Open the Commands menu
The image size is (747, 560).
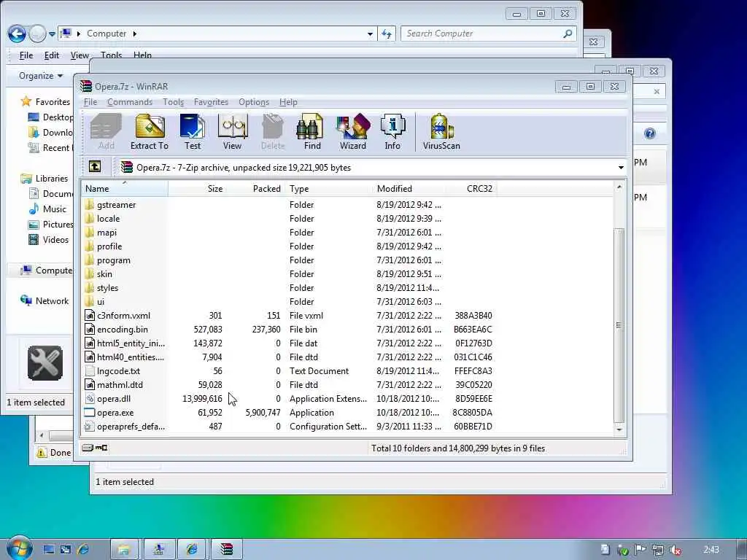point(130,102)
